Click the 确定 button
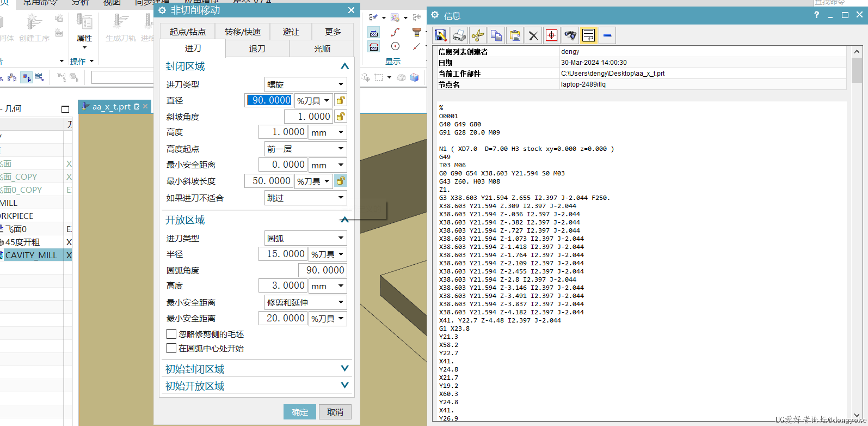This screenshot has width=868, height=426. [300, 412]
